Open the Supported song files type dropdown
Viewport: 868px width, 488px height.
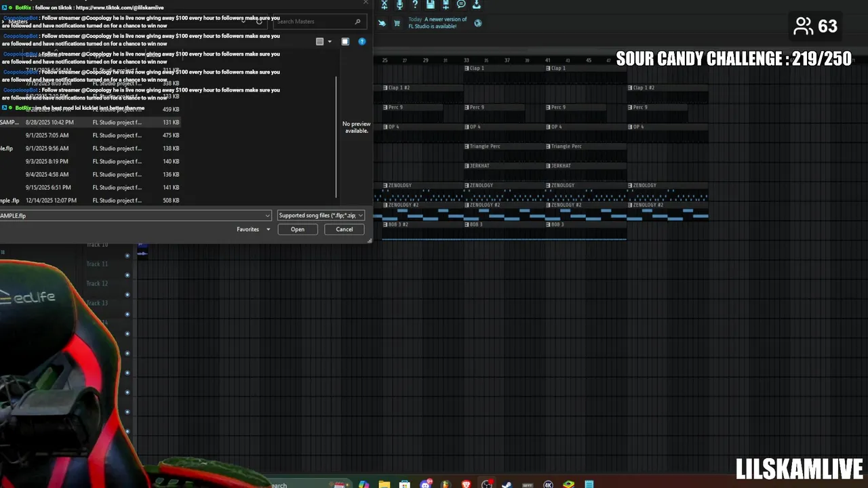[x=321, y=216]
